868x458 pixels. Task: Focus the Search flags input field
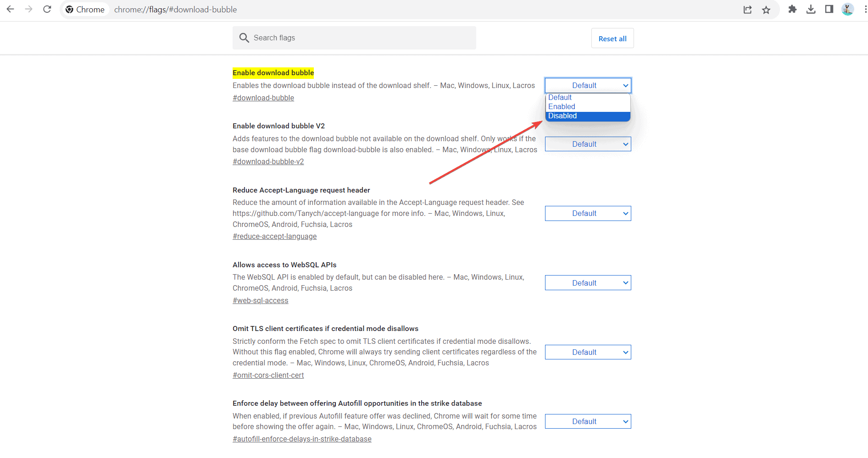[x=354, y=38]
